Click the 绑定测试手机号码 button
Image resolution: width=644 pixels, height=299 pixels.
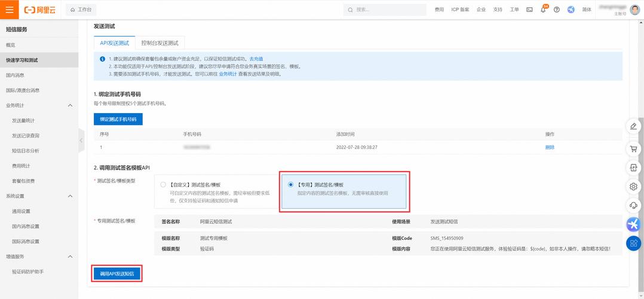(x=118, y=119)
